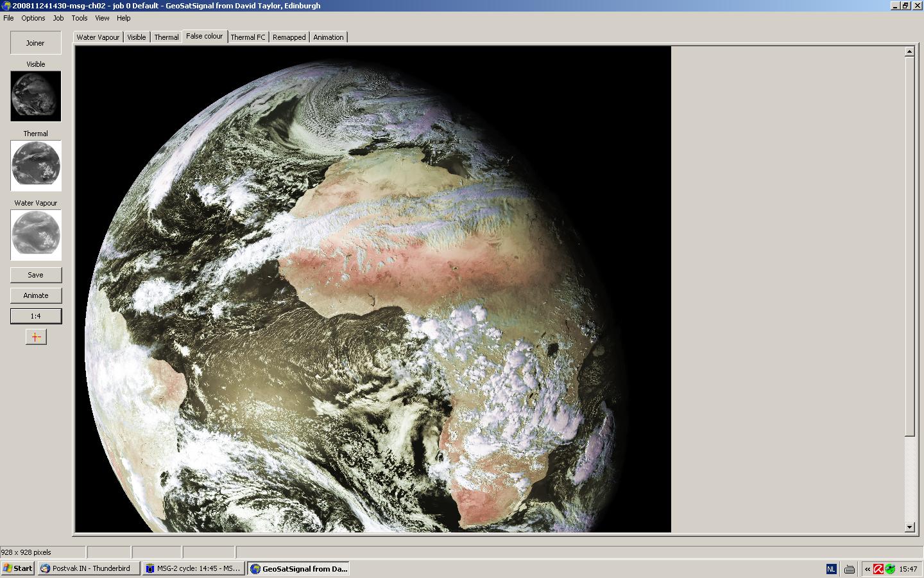Toggle the 1:4 zoom button
This screenshot has height=578, width=924.
36,316
